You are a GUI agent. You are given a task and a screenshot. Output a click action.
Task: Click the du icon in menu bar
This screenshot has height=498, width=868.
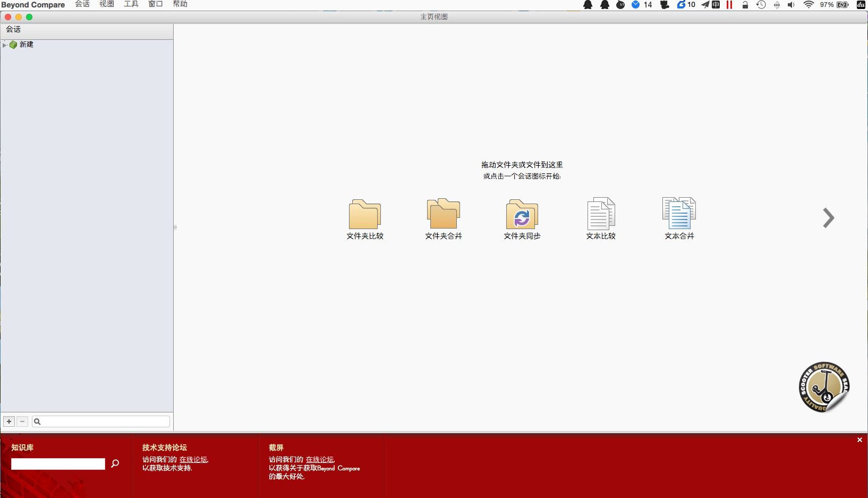pyautogui.click(x=861, y=5)
